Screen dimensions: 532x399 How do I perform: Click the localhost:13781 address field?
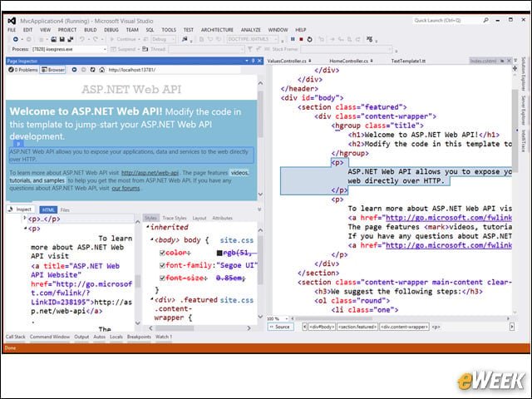pyautogui.click(x=174, y=70)
